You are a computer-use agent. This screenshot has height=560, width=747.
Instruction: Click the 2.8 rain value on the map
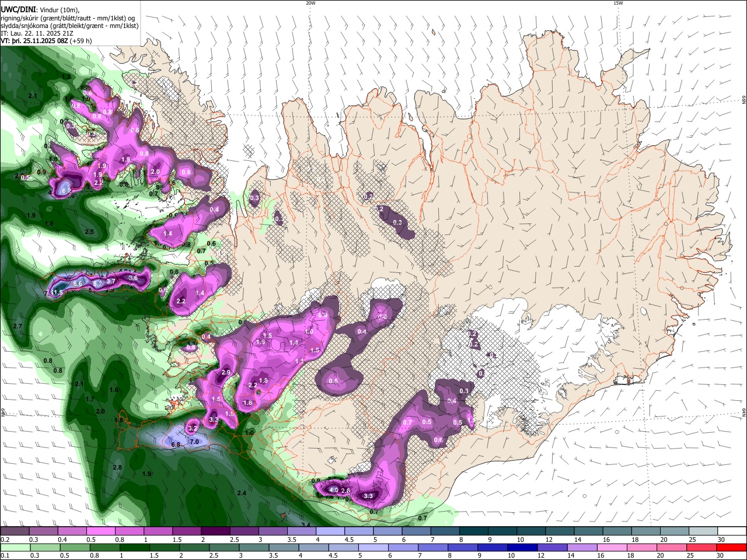(x=117, y=467)
